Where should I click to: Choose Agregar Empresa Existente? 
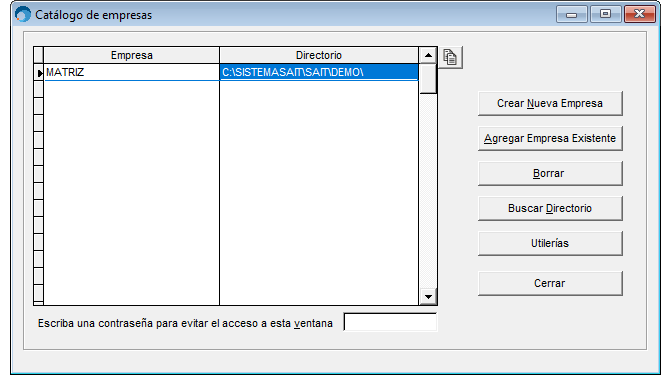[550, 138]
